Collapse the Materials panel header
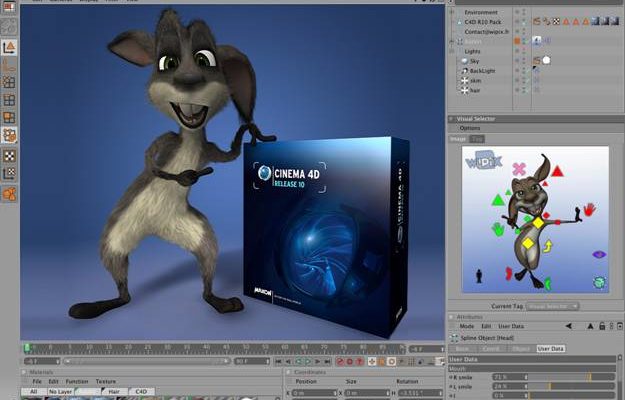The height and width of the screenshot is (400, 625). 24,372
